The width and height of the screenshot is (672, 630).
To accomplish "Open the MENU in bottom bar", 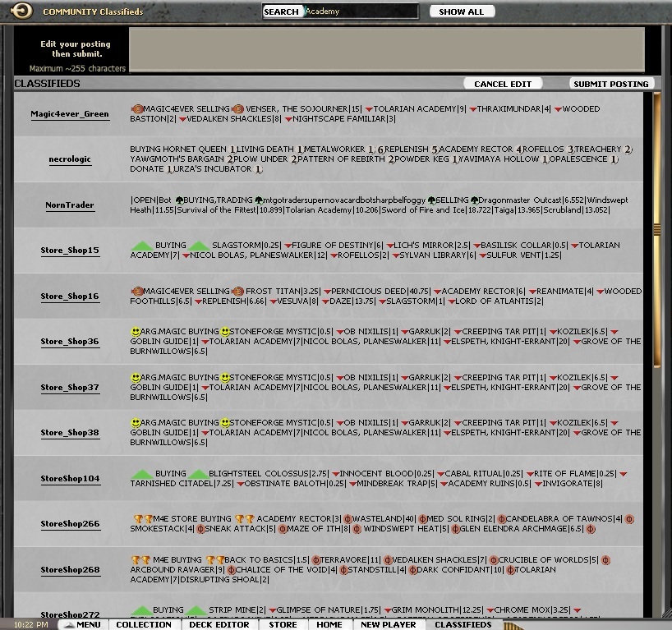I will [88, 624].
